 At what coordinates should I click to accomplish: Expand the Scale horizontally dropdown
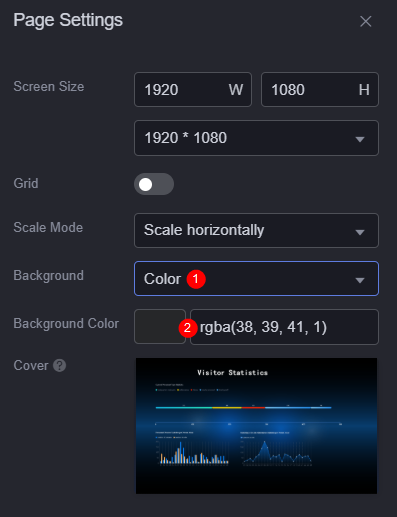point(256,230)
